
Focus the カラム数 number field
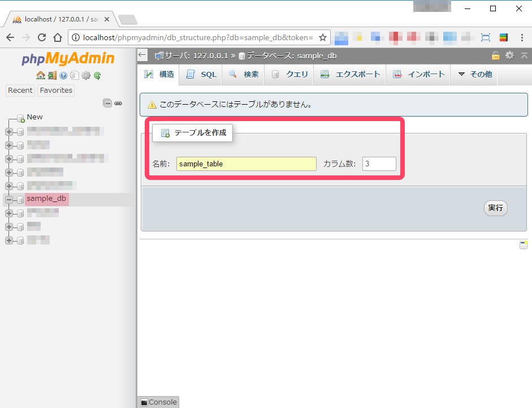[x=379, y=164]
